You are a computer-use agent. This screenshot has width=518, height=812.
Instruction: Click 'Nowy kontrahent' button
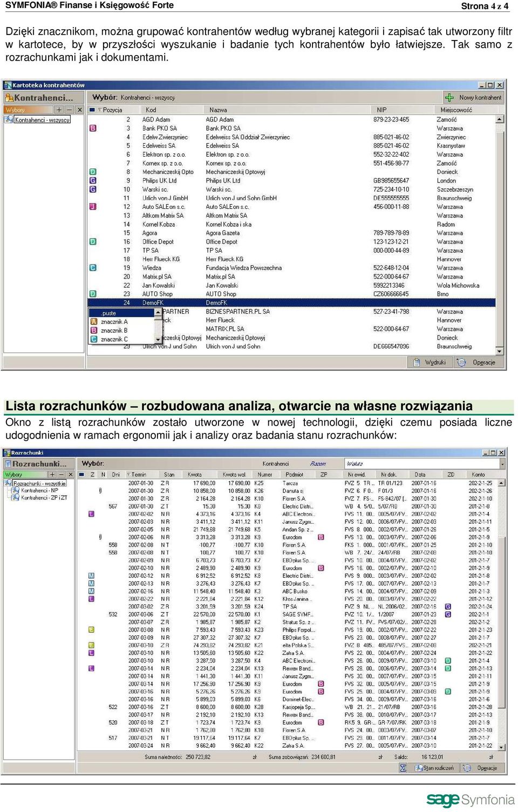(473, 98)
